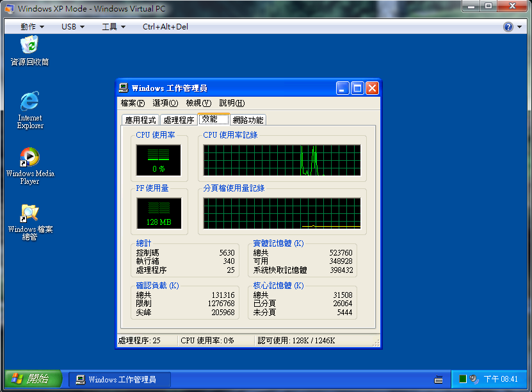Click the commit charge total 131316

pos(223,295)
